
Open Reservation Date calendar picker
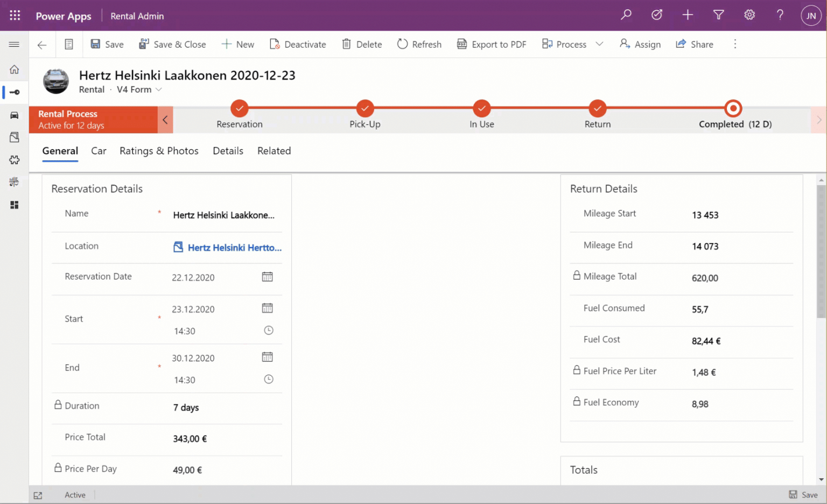point(268,276)
